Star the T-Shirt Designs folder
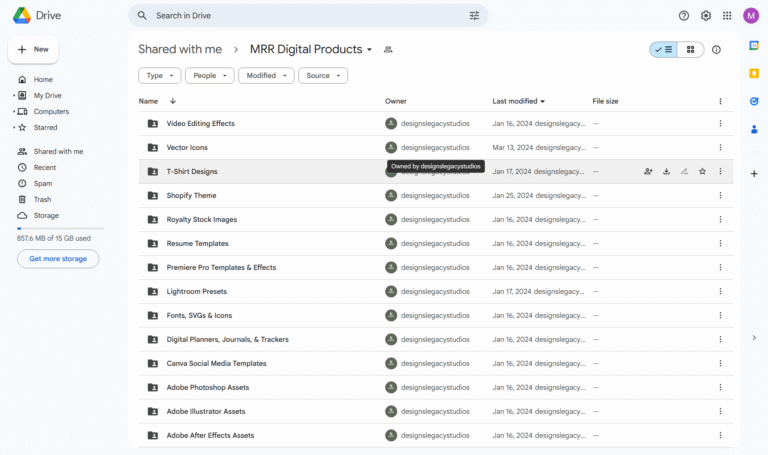The image size is (768, 455). click(x=702, y=171)
